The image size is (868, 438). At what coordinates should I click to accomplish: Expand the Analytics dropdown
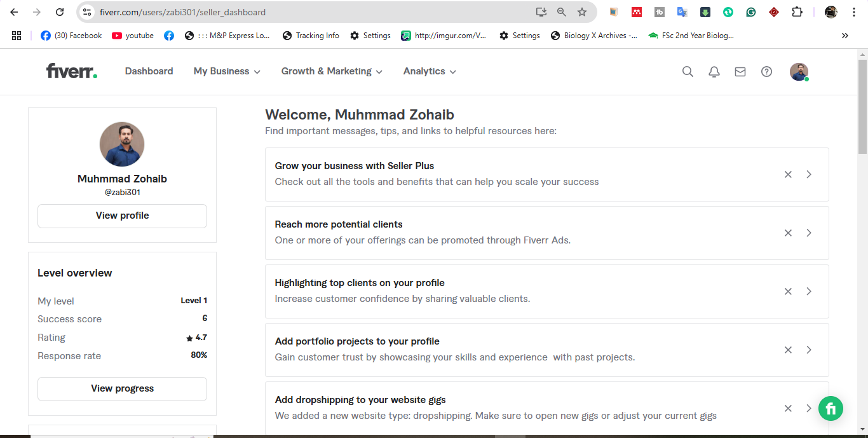click(x=430, y=71)
